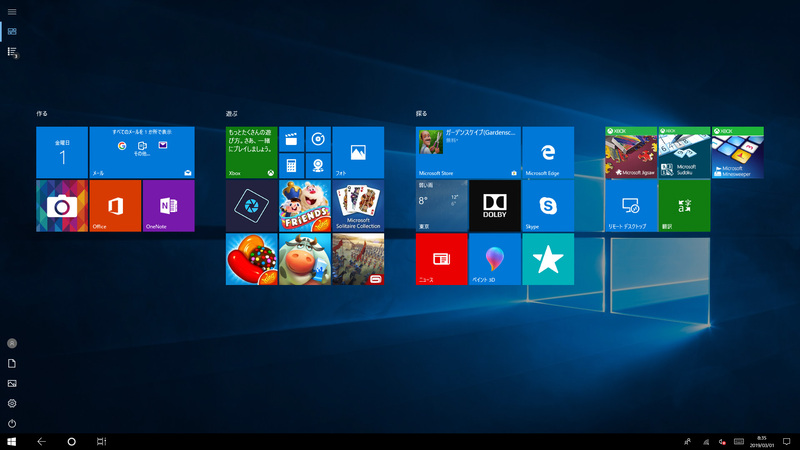Open the Microsoft Store Gardenscapes tile

[x=468, y=153]
